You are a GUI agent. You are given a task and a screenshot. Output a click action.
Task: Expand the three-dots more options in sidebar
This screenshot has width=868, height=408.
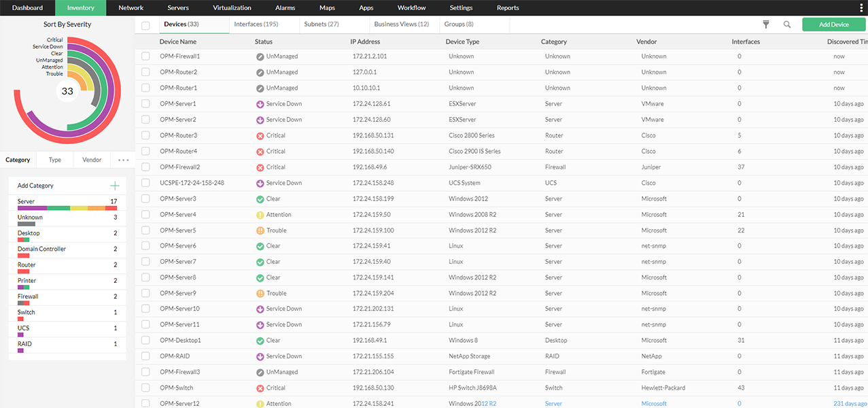(x=123, y=160)
